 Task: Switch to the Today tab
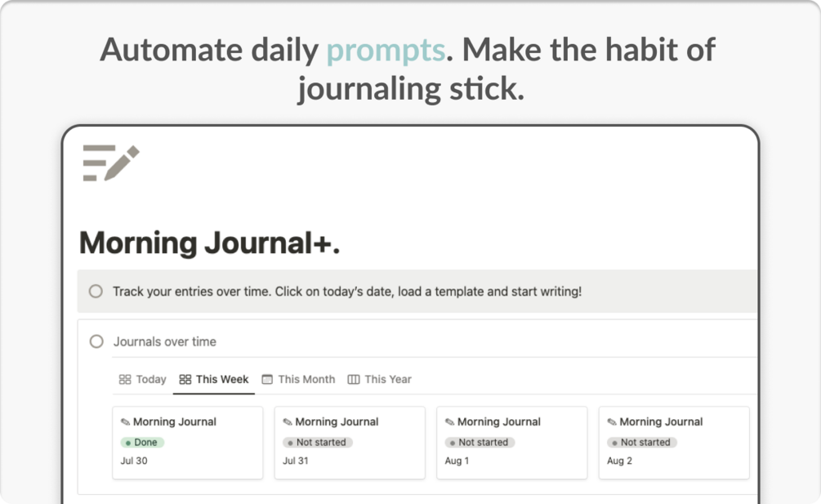pos(142,380)
